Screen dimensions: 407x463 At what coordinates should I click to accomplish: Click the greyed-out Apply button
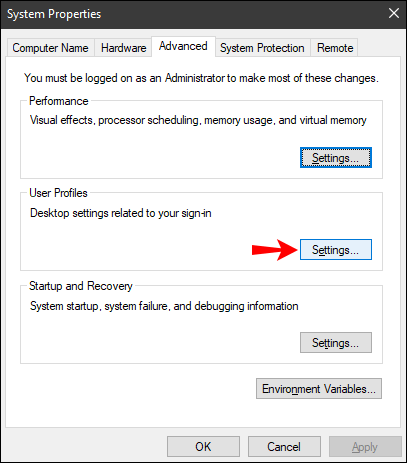click(365, 447)
